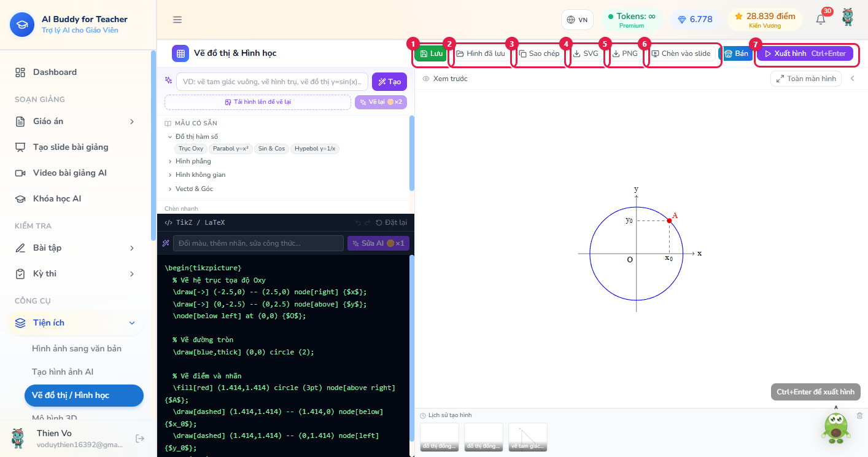Screen dimensions: 868x457
Task: Open the notification bell
Action: pyautogui.click(x=821, y=20)
